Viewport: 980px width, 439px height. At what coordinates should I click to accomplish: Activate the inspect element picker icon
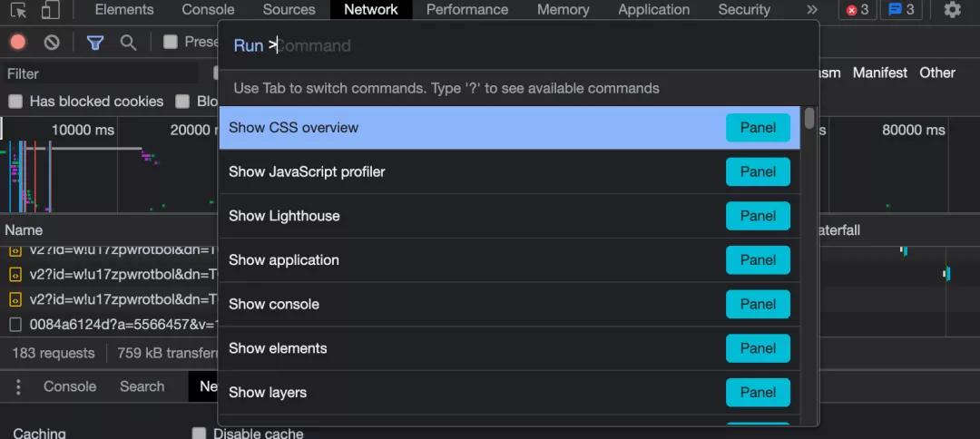pyautogui.click(x=19, y=10)
